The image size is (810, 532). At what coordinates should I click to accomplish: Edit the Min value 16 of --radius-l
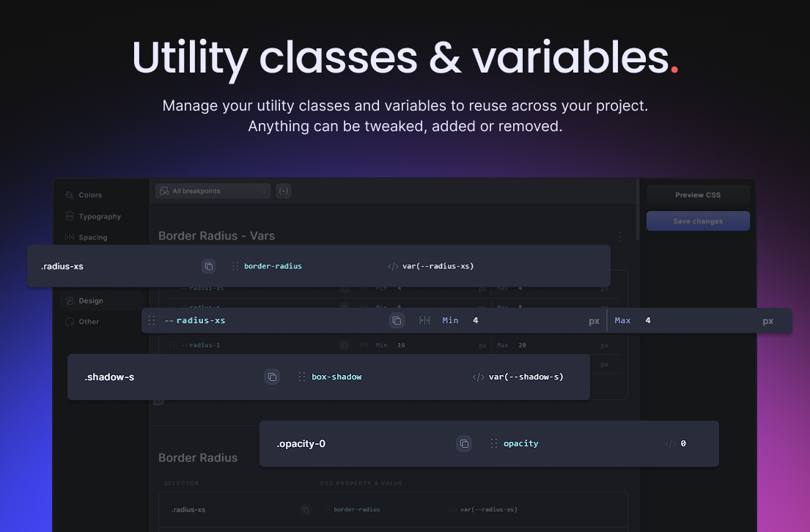[x=402, y=345]
